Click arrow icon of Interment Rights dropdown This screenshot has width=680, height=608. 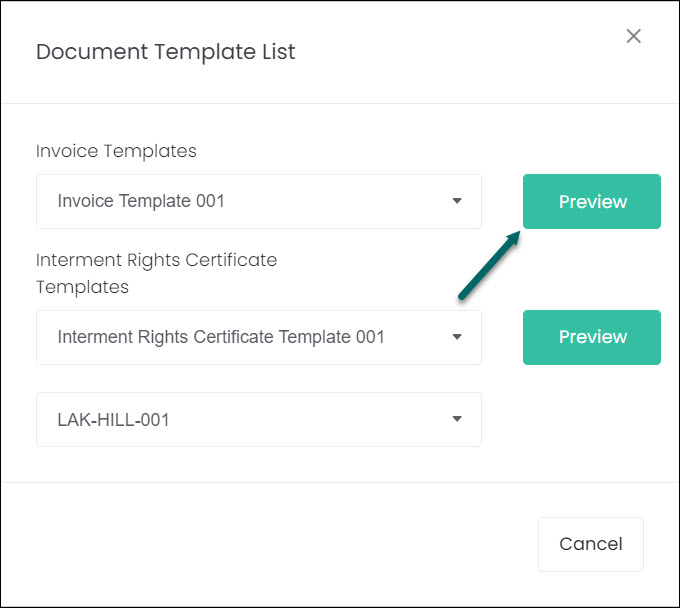pyautogui.click(x=457, y=337)
